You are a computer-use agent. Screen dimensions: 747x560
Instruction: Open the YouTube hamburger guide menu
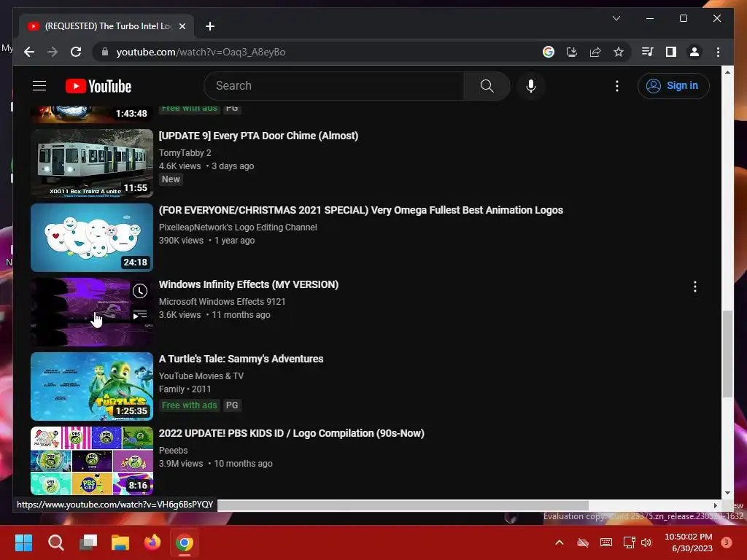(39, 86)
